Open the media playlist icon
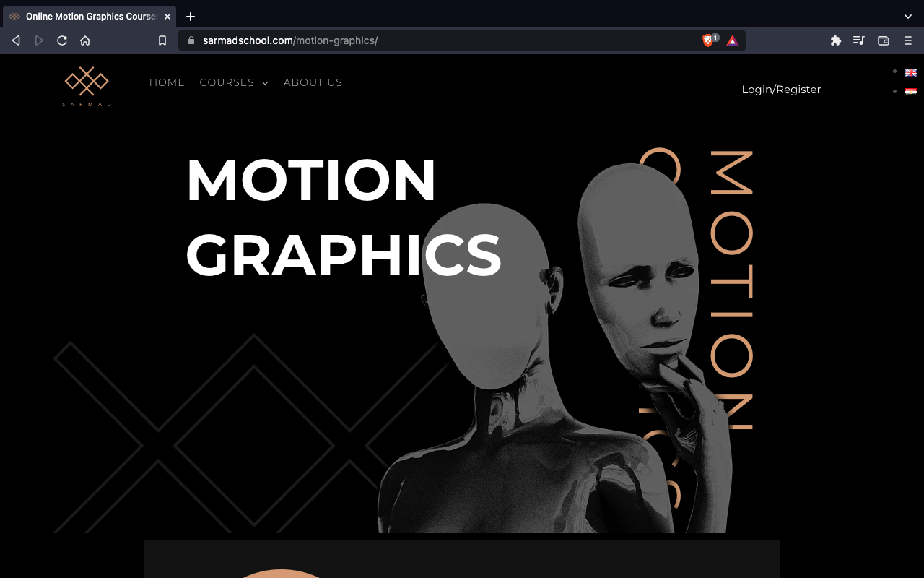Image resolution: width=924 pixels, height=578 pixels. click(x=859, y=40)
